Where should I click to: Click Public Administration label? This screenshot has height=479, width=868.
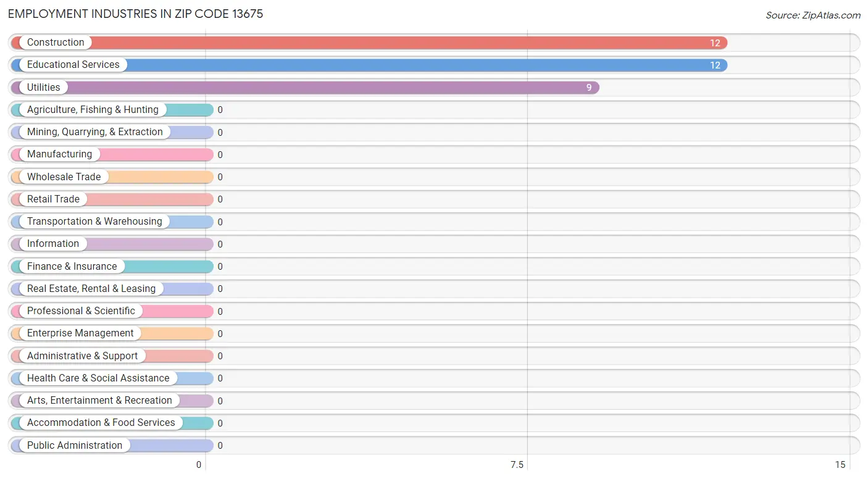[x=75, y=446]
